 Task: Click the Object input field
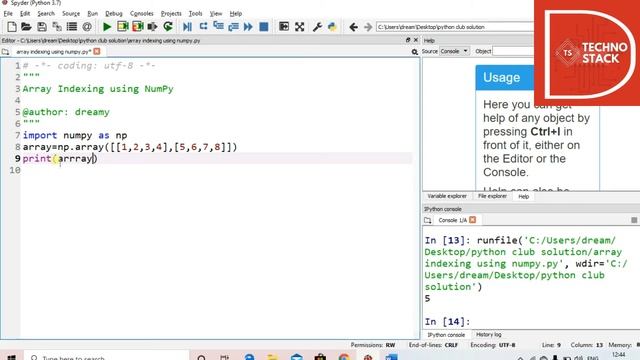(x=513, y=51)
